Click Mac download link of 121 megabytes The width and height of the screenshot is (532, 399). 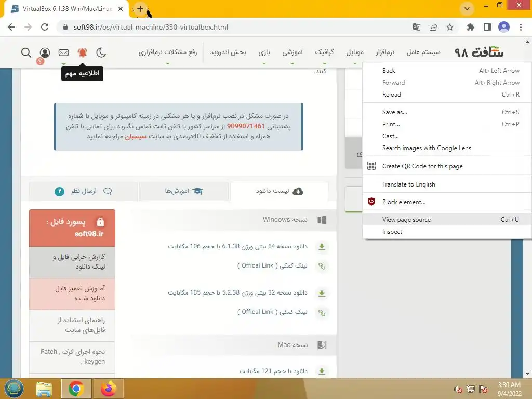pyautogui.click(x=273, y=371)
